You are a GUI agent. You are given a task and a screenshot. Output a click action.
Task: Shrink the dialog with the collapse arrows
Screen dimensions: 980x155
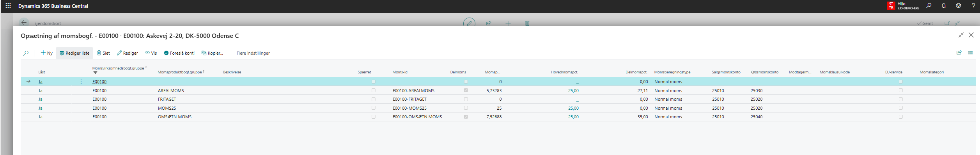pos(961,35)
